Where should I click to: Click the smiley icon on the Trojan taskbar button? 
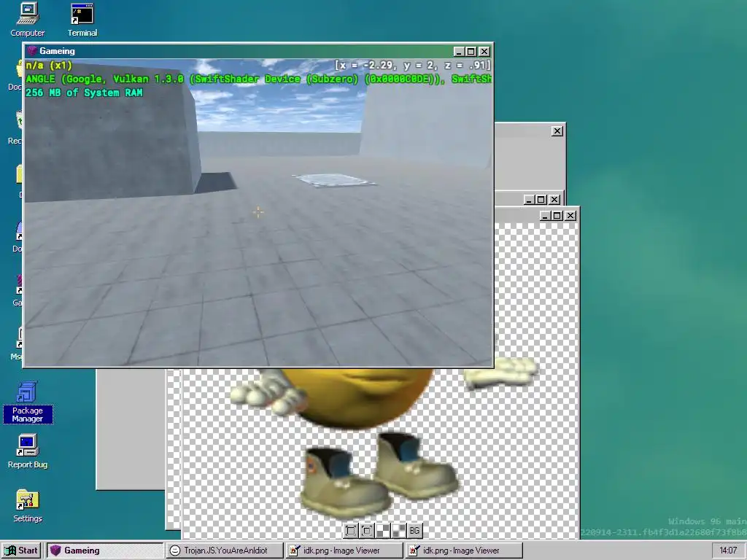click(x=175, y=551)
